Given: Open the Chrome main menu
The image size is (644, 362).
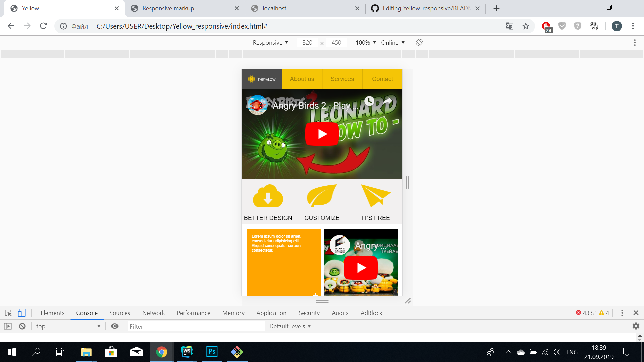Looking at the screenshot, I should [633, 26].
